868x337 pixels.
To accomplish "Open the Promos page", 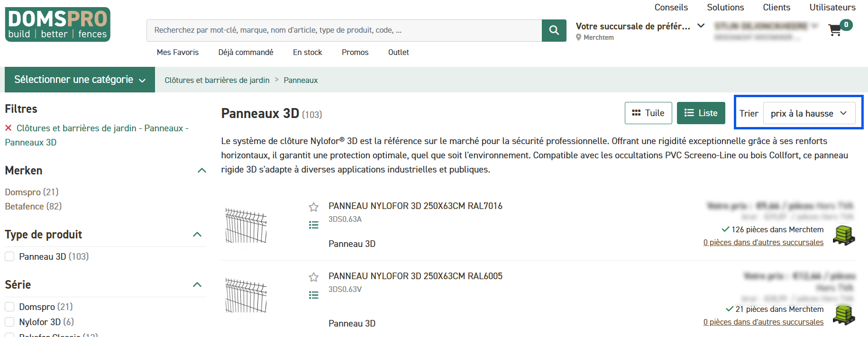I will (355, 52).
